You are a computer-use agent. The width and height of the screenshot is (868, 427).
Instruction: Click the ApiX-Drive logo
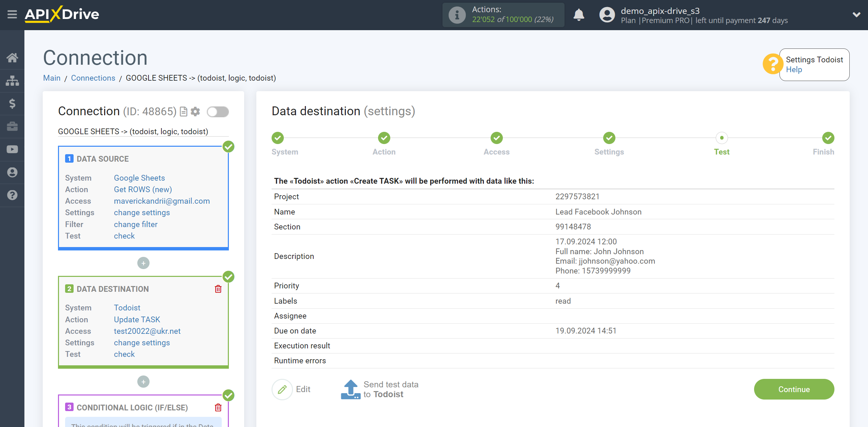click(x=62, y=14)
